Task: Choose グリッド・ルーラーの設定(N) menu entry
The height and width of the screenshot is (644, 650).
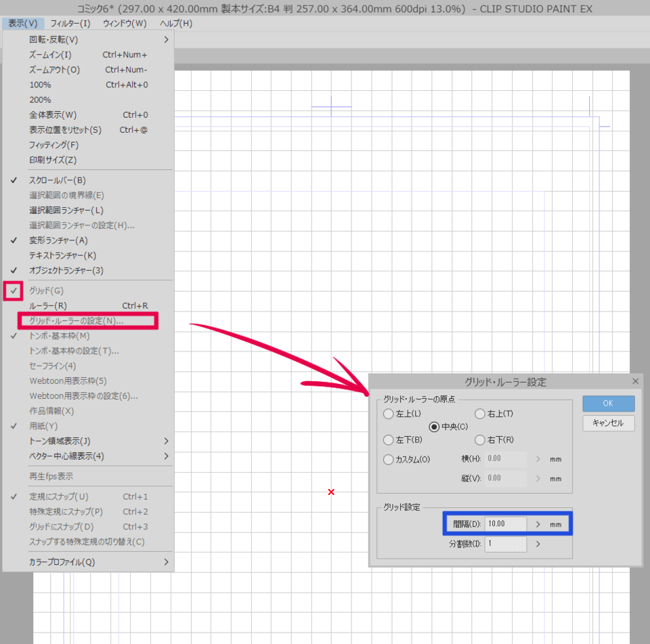Action: click(x=77, y=321)
